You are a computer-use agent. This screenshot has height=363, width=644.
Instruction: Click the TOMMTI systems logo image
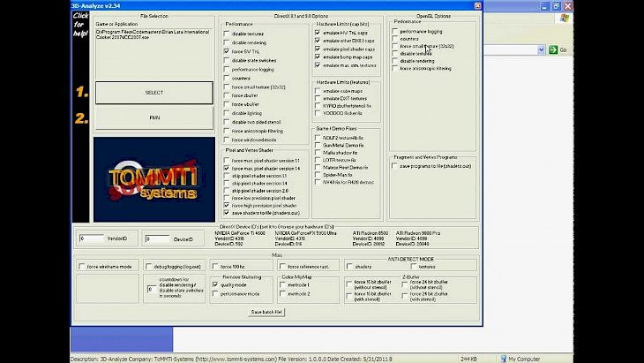coord(154,179)
